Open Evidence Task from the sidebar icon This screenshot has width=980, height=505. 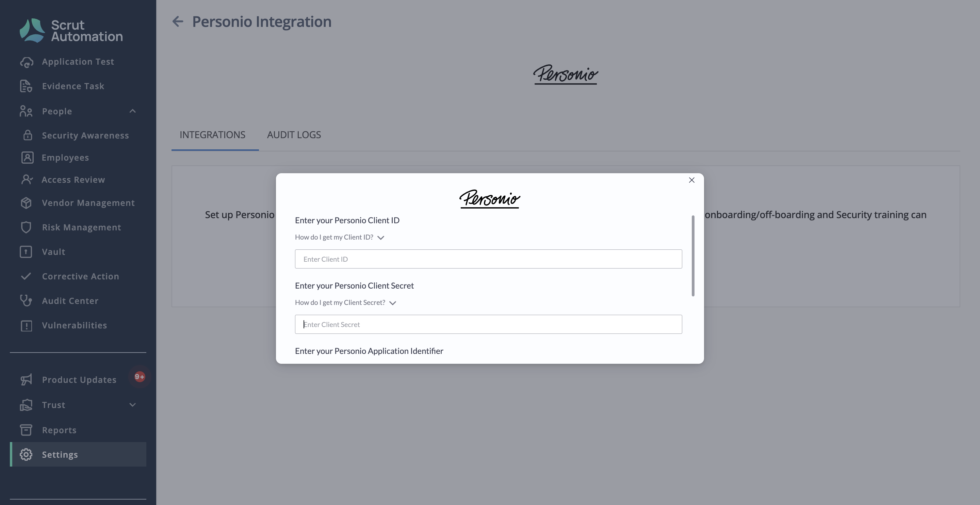click(26, 86)
